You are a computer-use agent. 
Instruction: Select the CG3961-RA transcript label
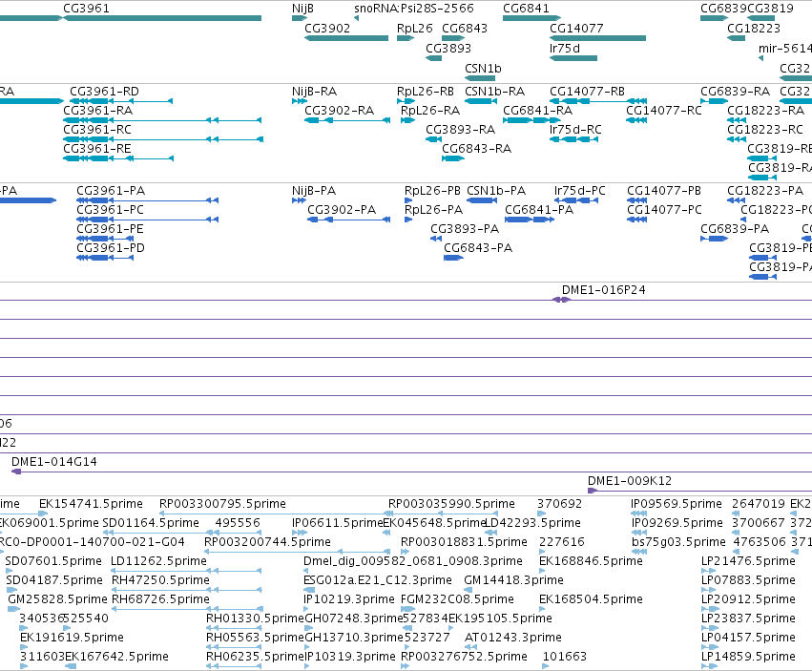click(98, 111)
